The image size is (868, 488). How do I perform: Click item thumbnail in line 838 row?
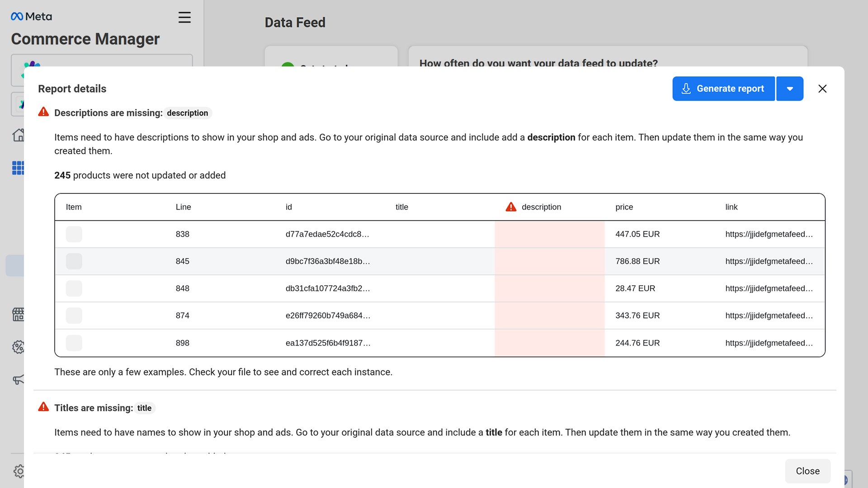click(x=74, y=234)
